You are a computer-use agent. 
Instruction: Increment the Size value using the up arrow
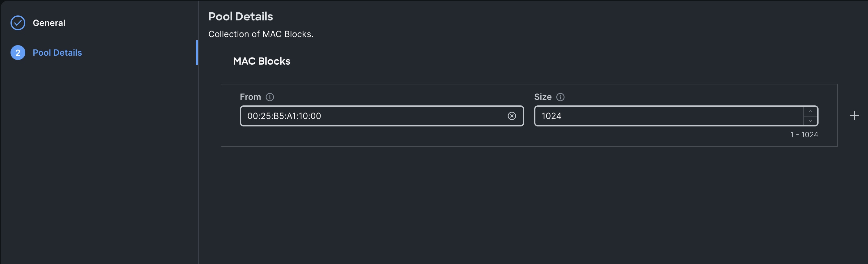[x=811, y=111]
